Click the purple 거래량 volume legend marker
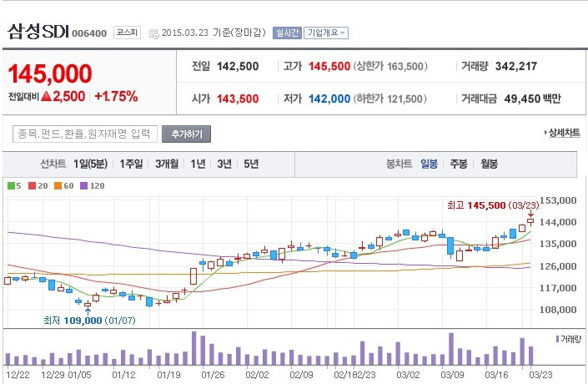588x384 pixels. (558, 339)
